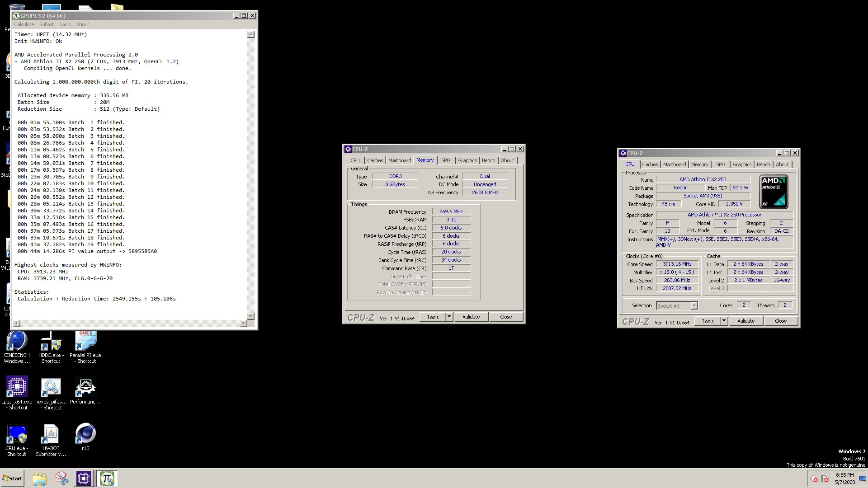Open Caches tab in right CPU-Z window
The image size is (868, 488).
click(x=650, y=164)
